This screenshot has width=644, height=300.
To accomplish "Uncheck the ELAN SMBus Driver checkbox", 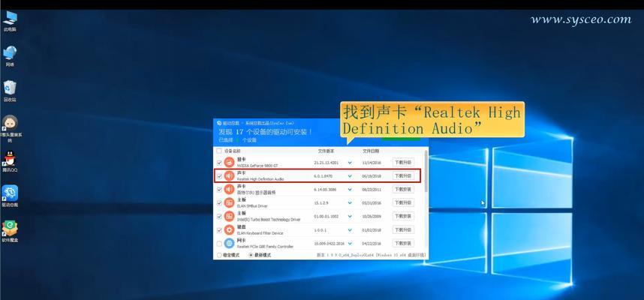I will pyautogui.click(x=219, y=203).
